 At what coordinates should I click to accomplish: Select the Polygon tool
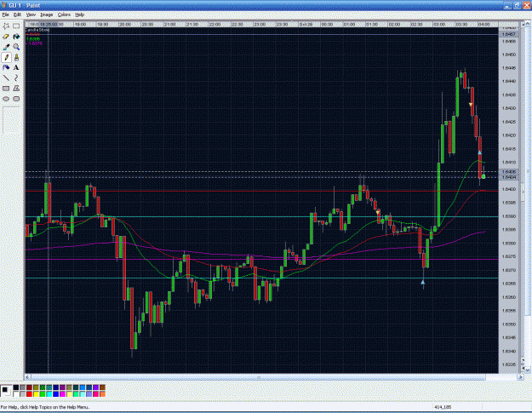pyautogui.click(x=16, y=89)
